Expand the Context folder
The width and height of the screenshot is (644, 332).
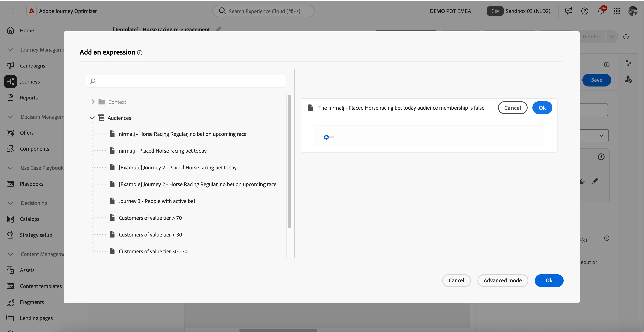(93, 102)
